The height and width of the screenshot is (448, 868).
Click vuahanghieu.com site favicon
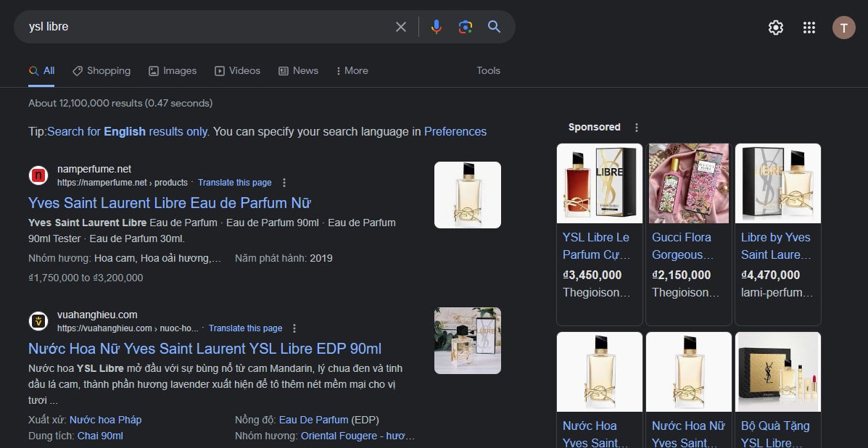(x=38, y=321)
